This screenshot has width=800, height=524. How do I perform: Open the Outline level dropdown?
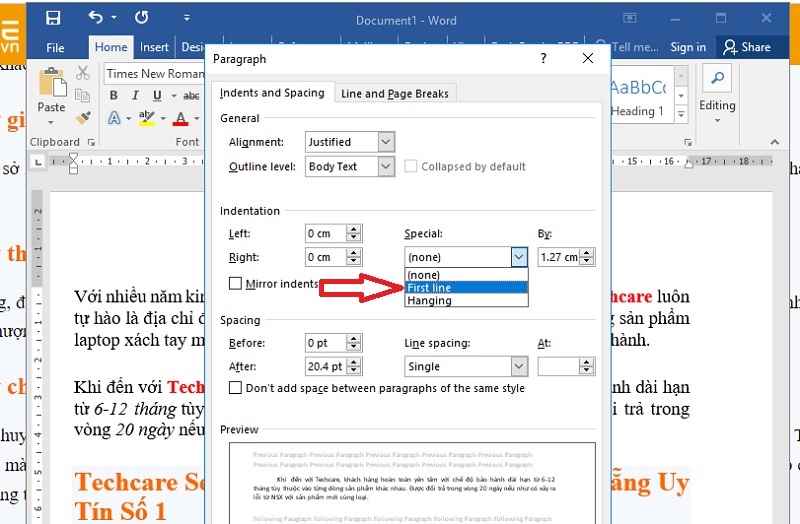pyautogui.click(x=386, y=166)
